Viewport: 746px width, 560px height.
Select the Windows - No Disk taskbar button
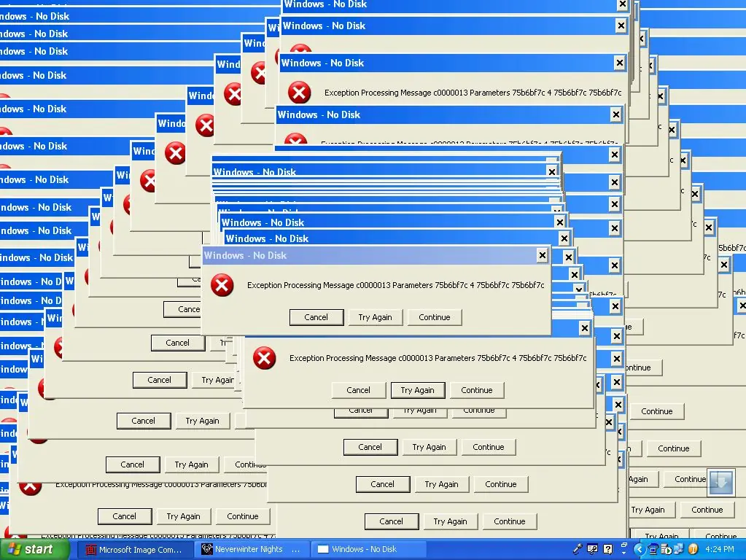coord(369,550)
